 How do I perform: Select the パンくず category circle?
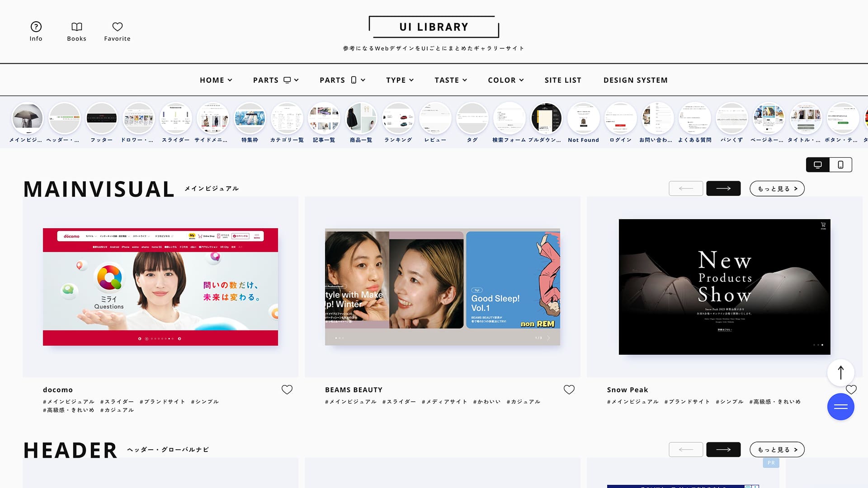732,118
